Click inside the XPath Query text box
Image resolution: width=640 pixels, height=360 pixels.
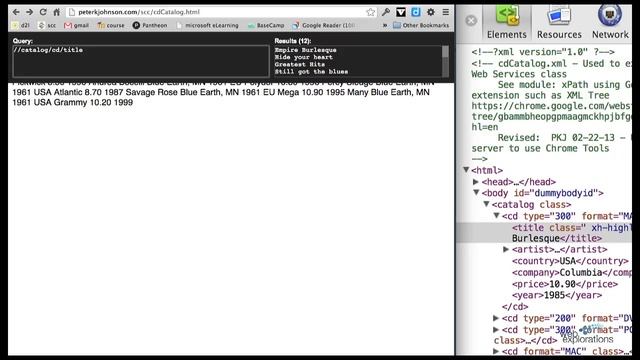pyautogui.click(x=141, y=61)
